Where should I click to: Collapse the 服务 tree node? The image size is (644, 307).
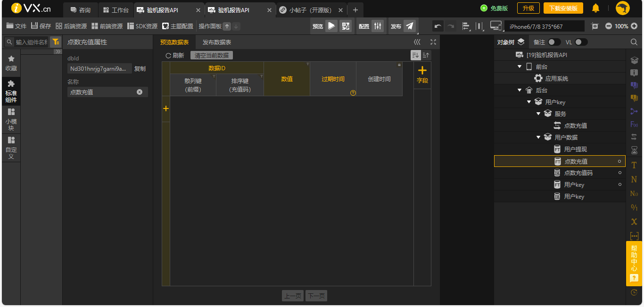point(538,114)
